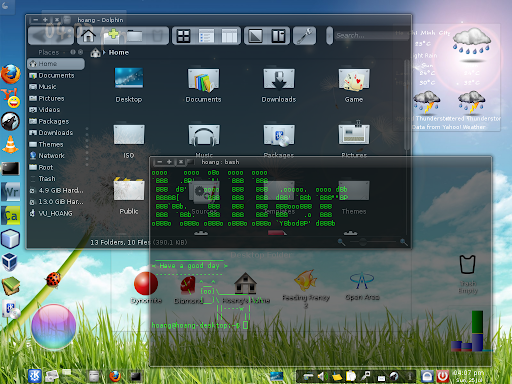512x384 pixels.
Task: Switch Dolphin to Columns view mode
Action: (229, 36)
